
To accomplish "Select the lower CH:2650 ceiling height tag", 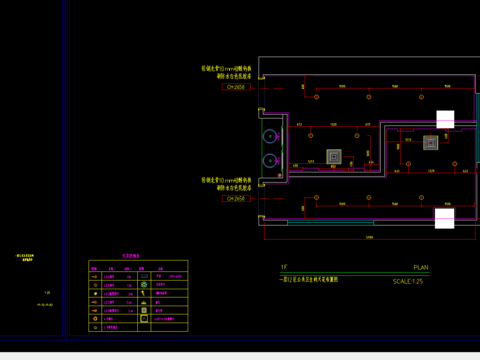I will (236, 199).
